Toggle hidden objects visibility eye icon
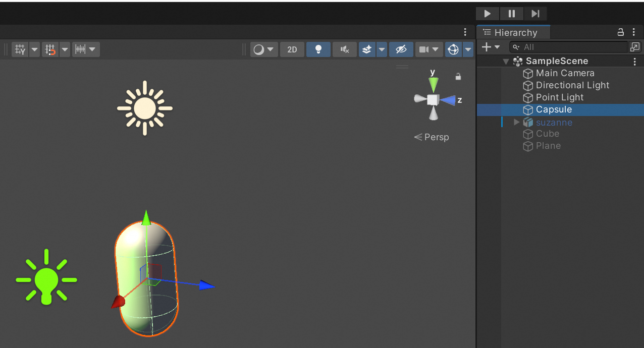The width and height of the screenshot is (644, 348). tap(401, 49)
